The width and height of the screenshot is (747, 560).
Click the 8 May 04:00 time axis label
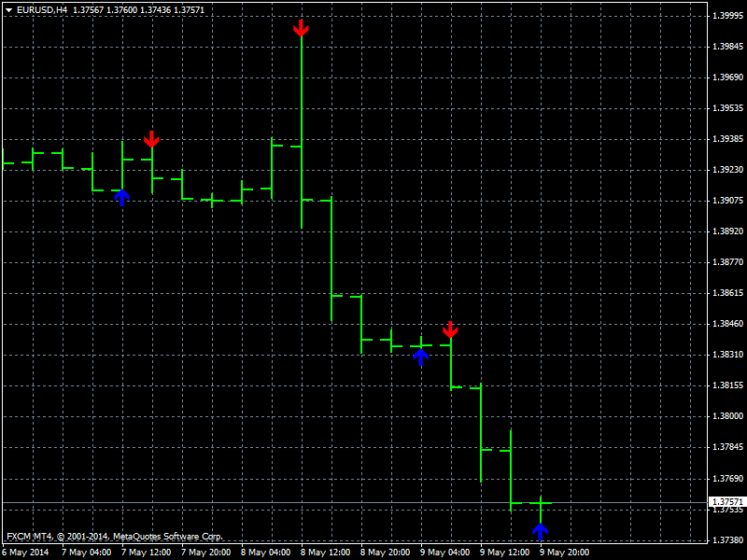(265, 553)
